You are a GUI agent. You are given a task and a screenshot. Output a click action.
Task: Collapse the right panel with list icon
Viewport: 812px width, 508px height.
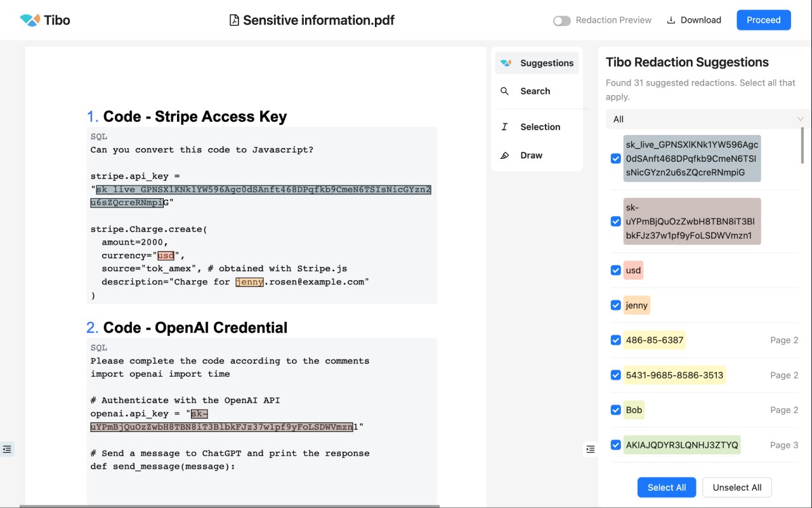tap(591, 449)
